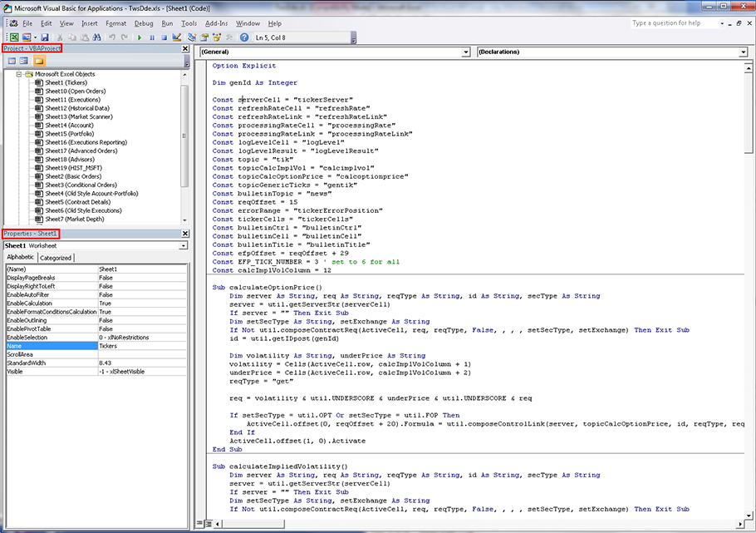Viewport: 756px width, 533px height.
Task: Select the EnableCalculation property row
Action: pyautogui.click(x=96, y=304)
